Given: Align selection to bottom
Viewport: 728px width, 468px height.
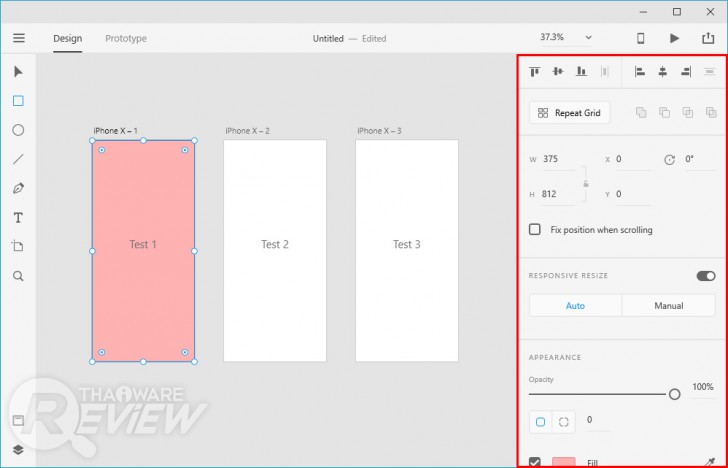Looking at the screenshot, I should click(581, 72).
